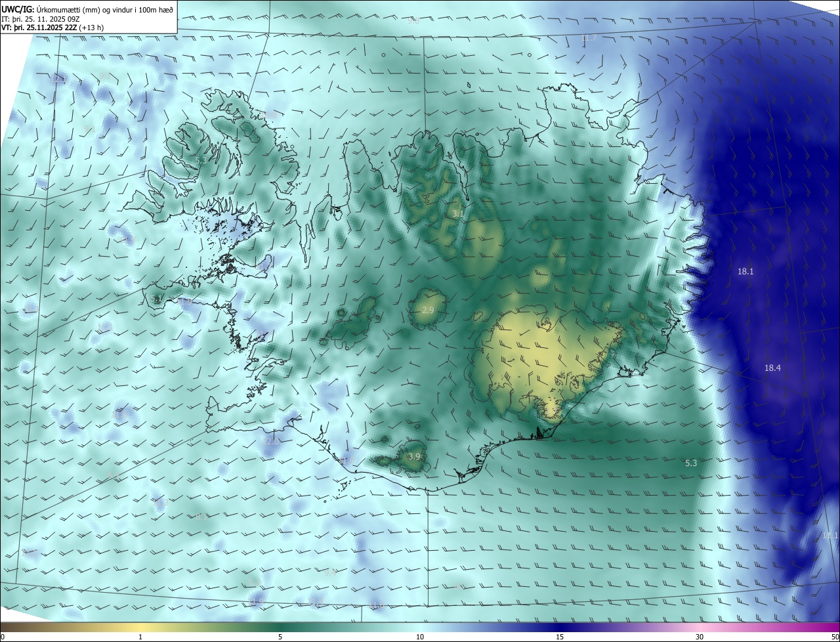Click the '3.1' value in north Iceland

458,214
